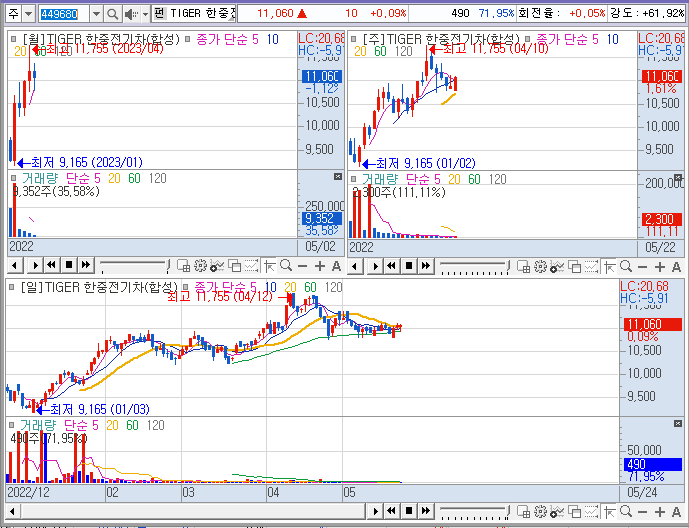Click weekly chart minus zoom-out icon

pos(642,266)
